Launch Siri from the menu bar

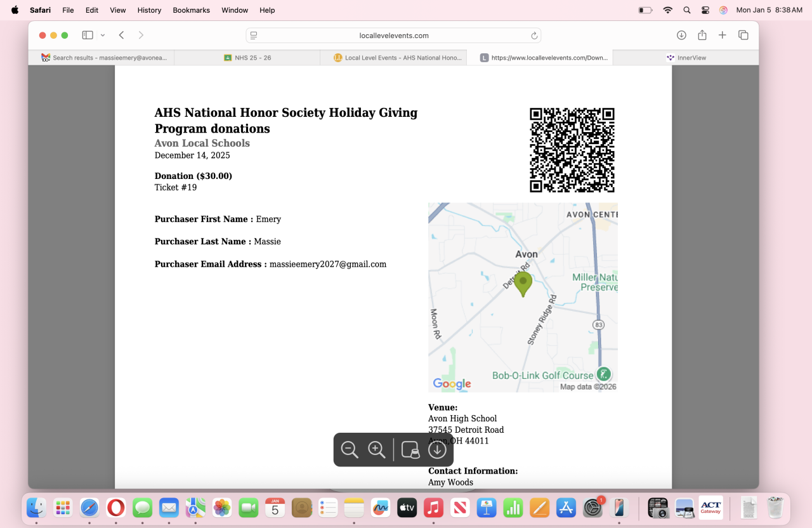pos(723,10)
